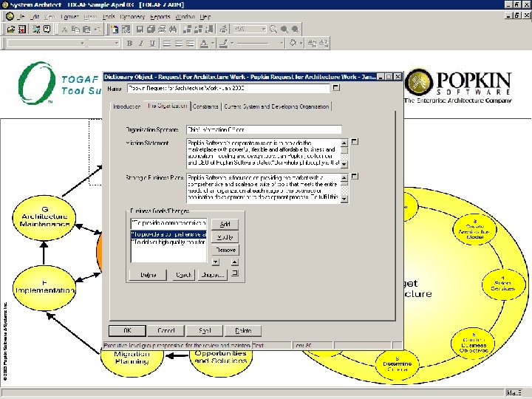This screenshot has height=399, width=532.
Task: Click the Save floppy disk icon
Action: 140,30
